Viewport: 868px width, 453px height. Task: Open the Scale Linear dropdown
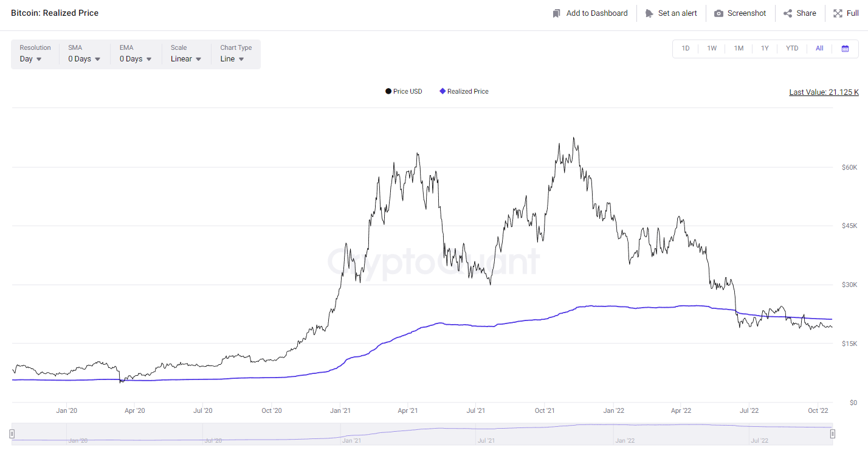point(185,59)
